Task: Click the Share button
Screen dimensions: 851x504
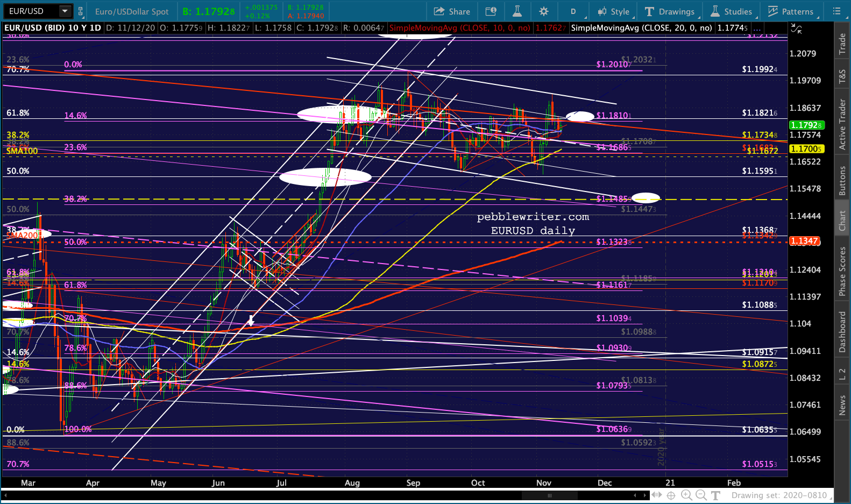Action: point(452,11)
